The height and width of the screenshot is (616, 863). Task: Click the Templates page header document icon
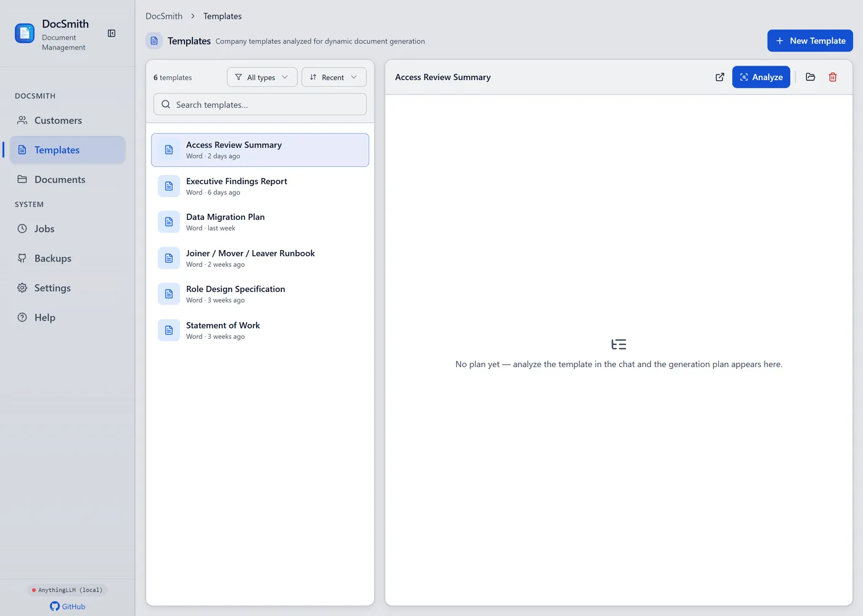click(154, 41)
